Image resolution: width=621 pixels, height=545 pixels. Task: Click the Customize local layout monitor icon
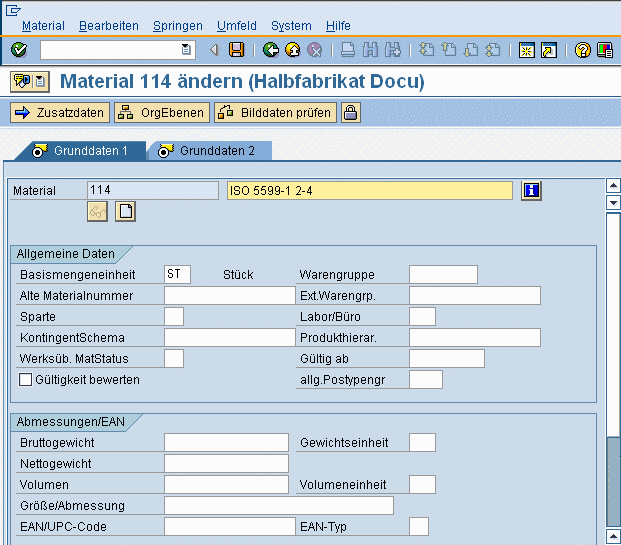pyautogui.click(x=605, y=50)
